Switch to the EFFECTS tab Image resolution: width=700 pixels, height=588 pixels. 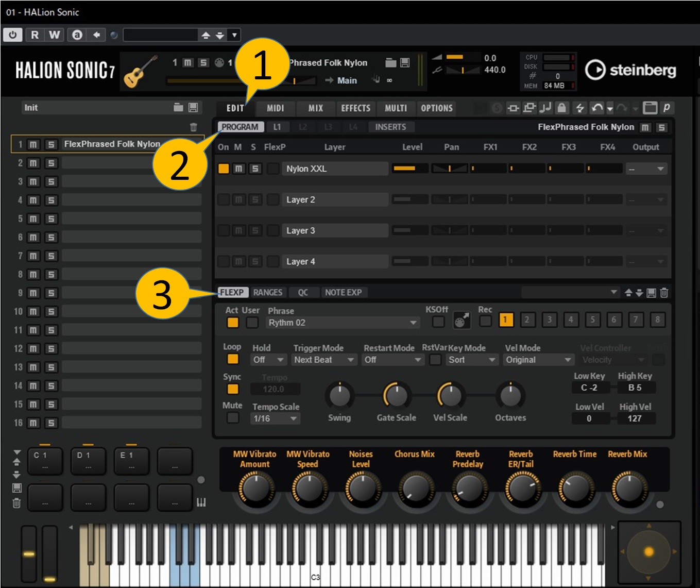pyautogui.click(x=355, y=108)
